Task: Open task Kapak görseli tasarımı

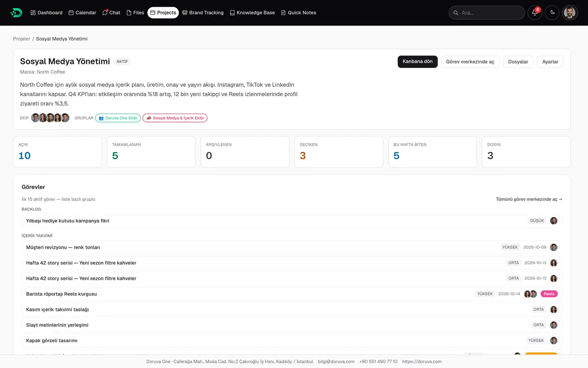Action: pos(292,340)
